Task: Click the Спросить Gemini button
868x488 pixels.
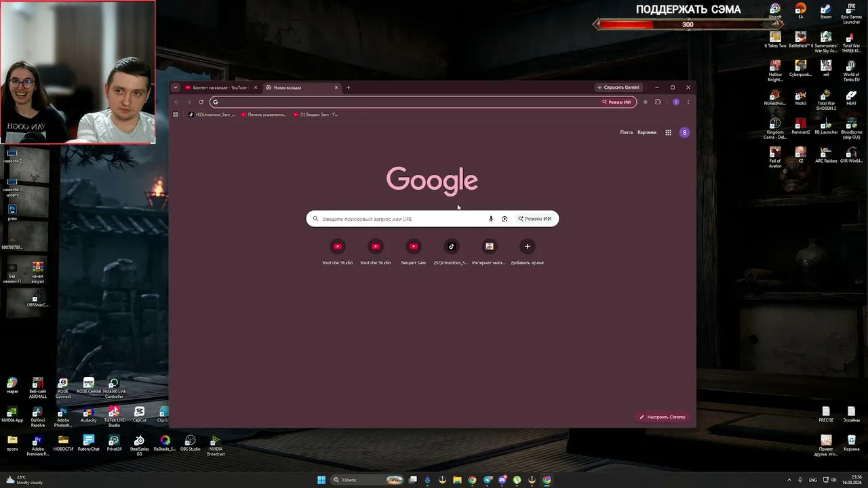Action: click(x=618, y=87)
